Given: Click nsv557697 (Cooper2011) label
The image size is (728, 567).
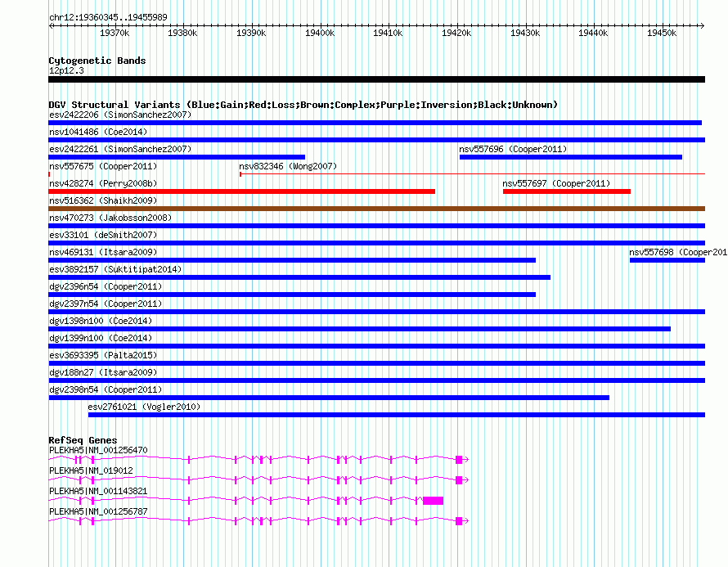Looking at the screenshot, I should [556, 183].
